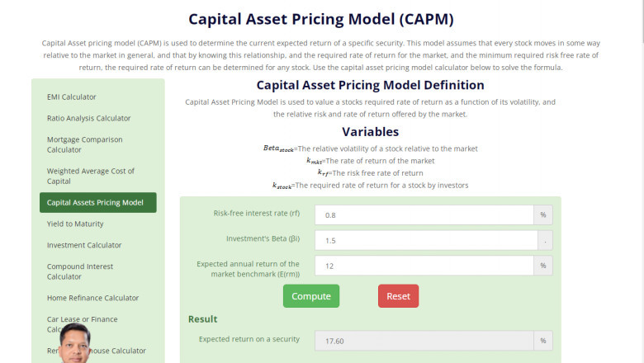644x363 pixels.
Task: Open Home Refinance Calculator
Action: coord(92,298)
